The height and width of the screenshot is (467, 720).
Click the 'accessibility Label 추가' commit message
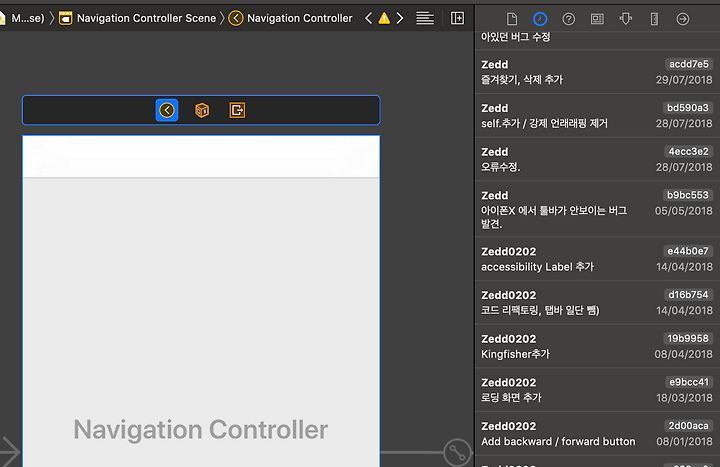point(537,267)
